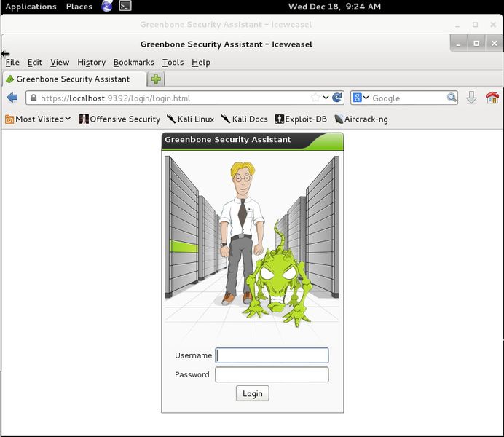Open the Bookmarks menu
Screen dimensions: 504x437
pos(134,63)
